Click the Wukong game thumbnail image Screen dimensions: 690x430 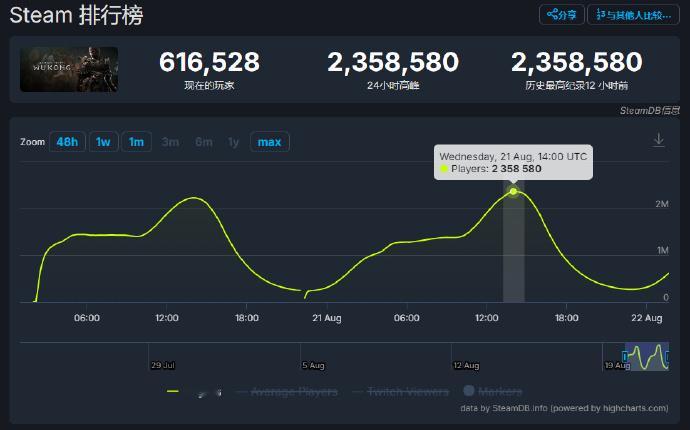click(69, 69)
